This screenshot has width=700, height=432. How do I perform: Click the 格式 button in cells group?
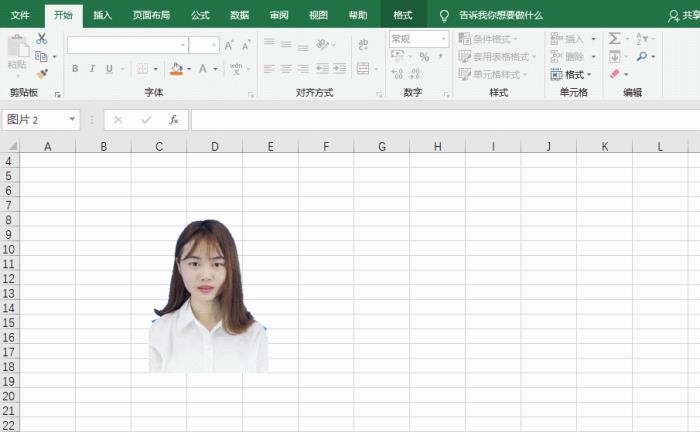click(574, 74)
